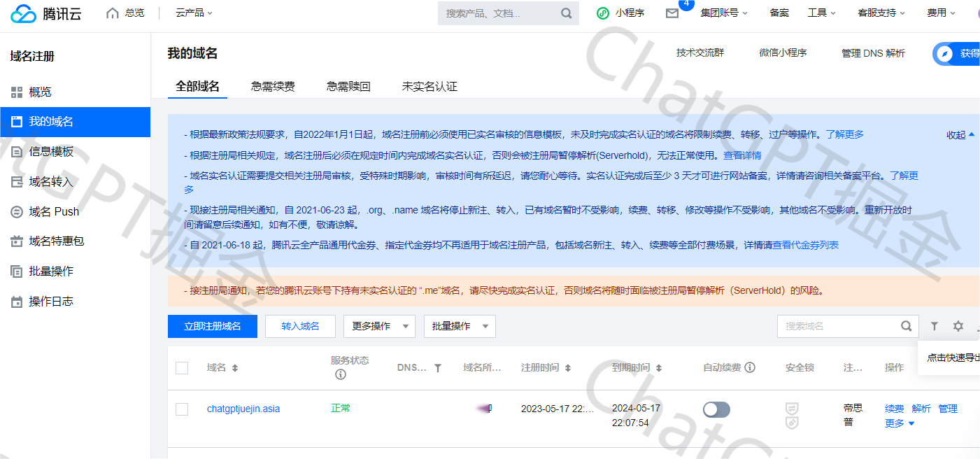Select the 未实名认证 tab

pyautogui.click(x=429, y=87)
